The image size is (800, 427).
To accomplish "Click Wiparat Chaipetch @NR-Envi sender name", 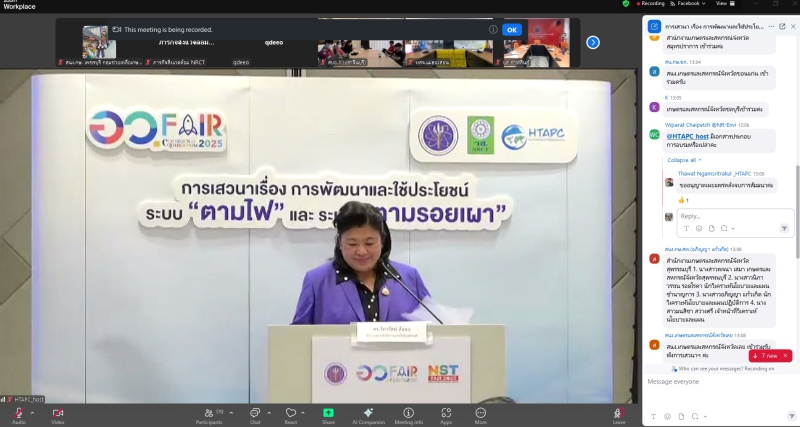I will [699, 125].
